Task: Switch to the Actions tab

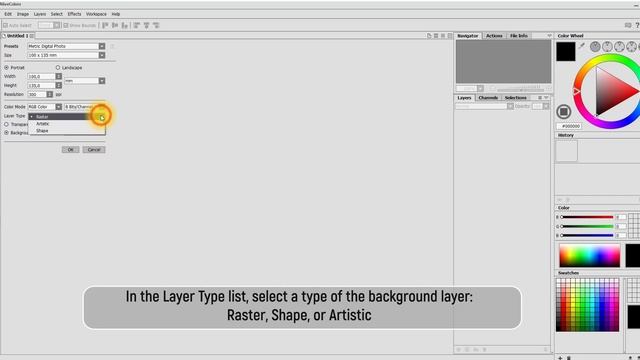Action: [494, 36]
